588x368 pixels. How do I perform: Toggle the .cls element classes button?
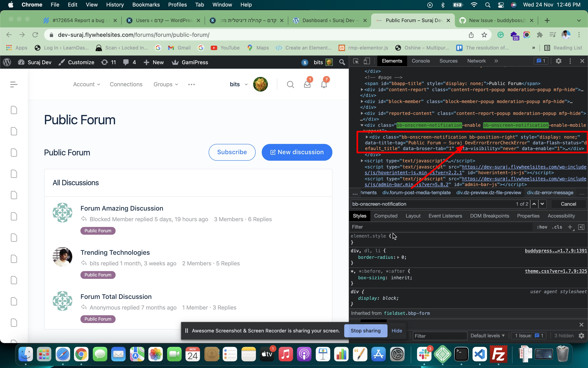[x=557, y=227]
